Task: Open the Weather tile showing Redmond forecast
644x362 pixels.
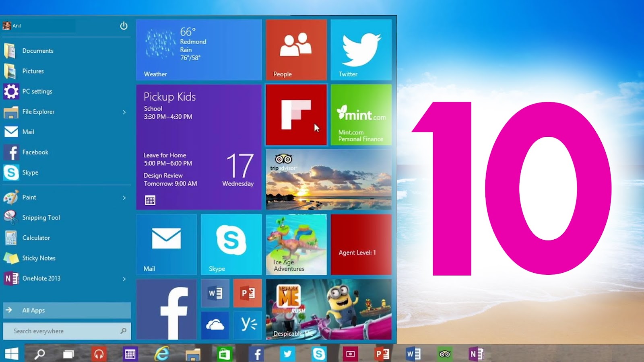Action: [199, 48]
